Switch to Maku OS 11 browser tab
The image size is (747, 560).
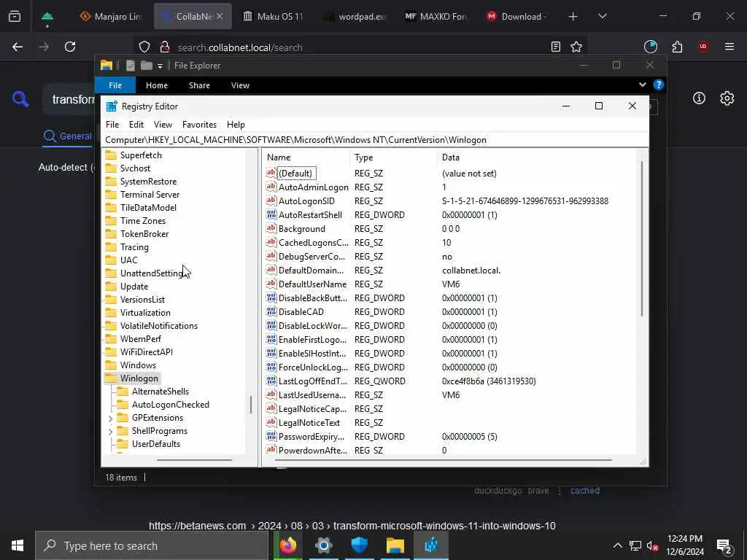[273, 16]
